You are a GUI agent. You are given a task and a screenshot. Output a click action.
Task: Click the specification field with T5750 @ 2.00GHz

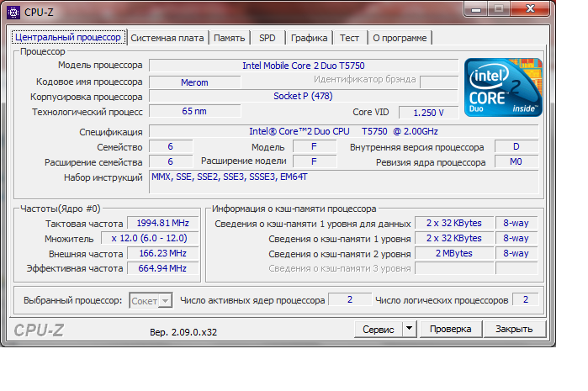click(343, 131)
